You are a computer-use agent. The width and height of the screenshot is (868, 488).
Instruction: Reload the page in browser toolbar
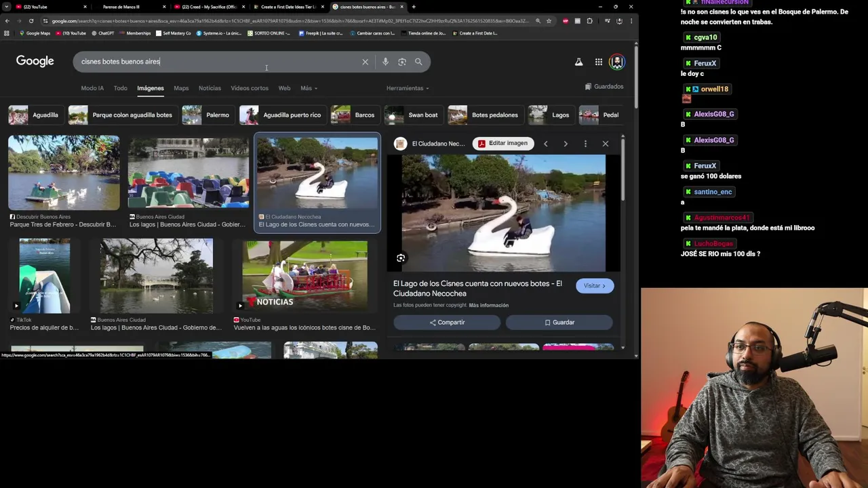pos(31,21)
